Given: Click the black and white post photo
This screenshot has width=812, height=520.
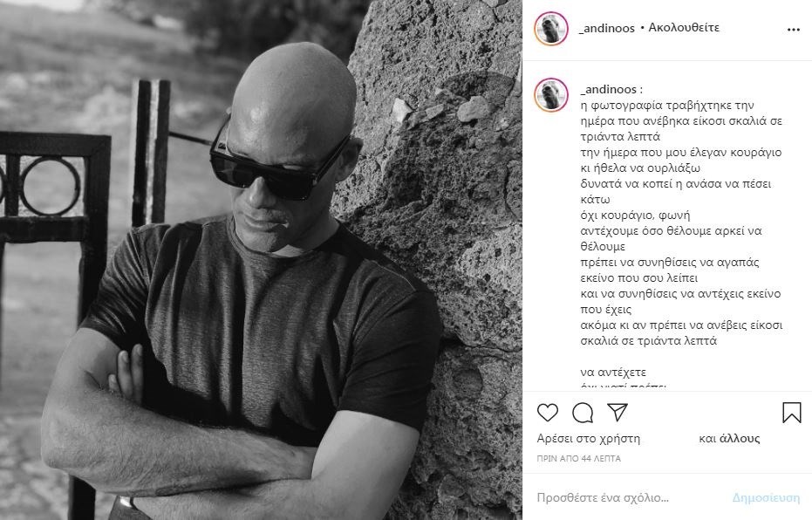Looking at the screenshot, I should [x=261, y=260].
